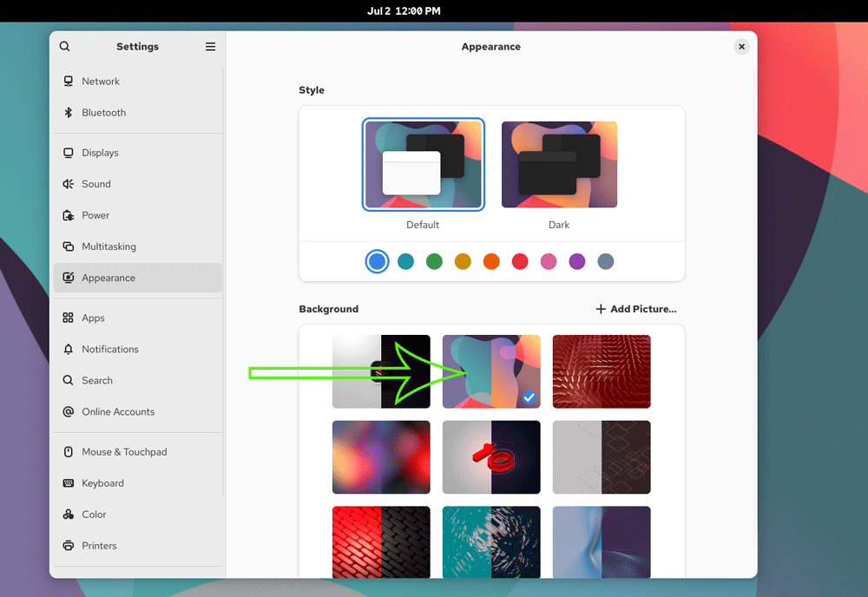The height and width of the screenshot is (597, 868).
Task: Click the Printers icon in sidebar
Action: [68, 546]
